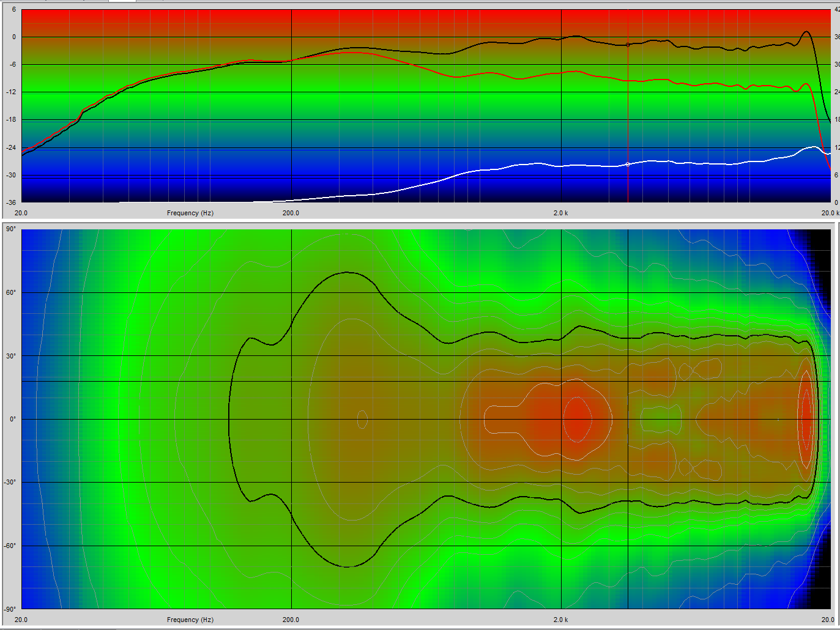This screenshot has height=630, width=840.
Task: Click the "200.0" tick label under the upper chart
Action: [x=291, y=213]
